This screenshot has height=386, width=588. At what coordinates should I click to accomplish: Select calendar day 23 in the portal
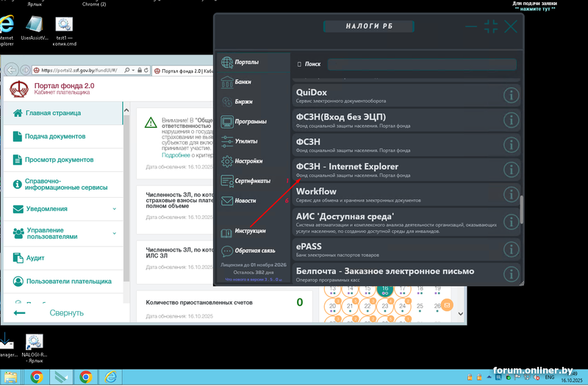384,306
